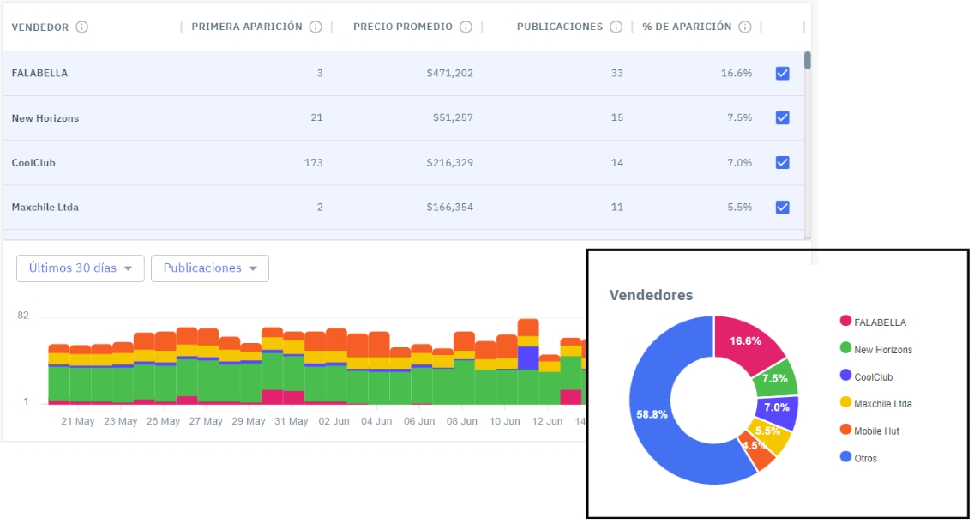Click the 33 publications value

point(616,73)
